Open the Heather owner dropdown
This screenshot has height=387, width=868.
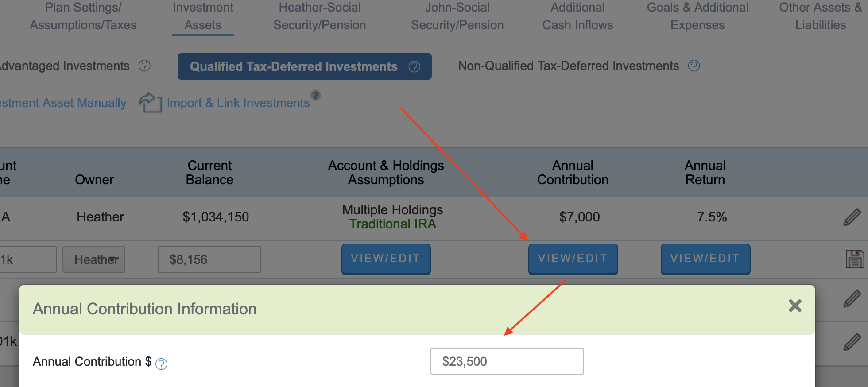tap(94, 259)
